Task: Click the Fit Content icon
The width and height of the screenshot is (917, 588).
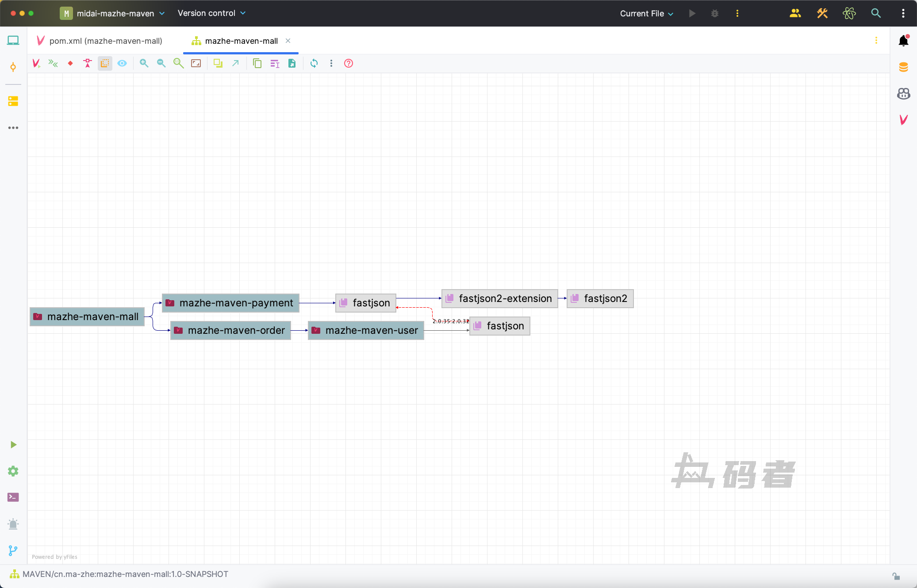Action: [x=196, y=63]
